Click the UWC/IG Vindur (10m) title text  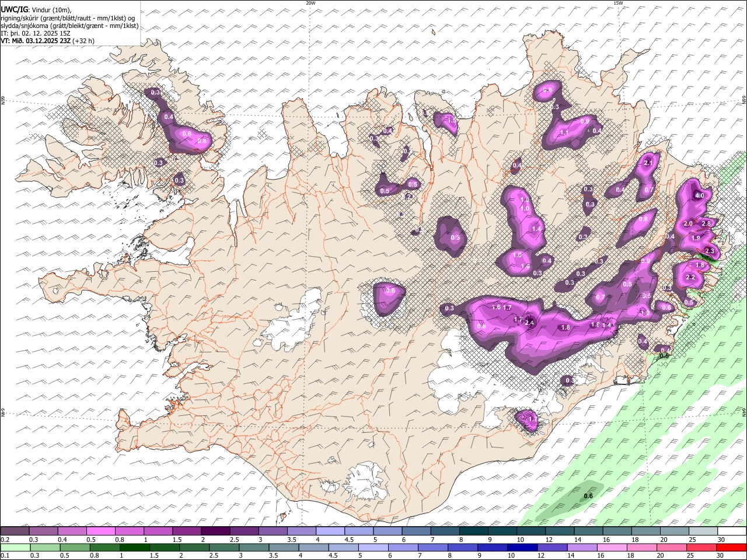click(36, 10)
